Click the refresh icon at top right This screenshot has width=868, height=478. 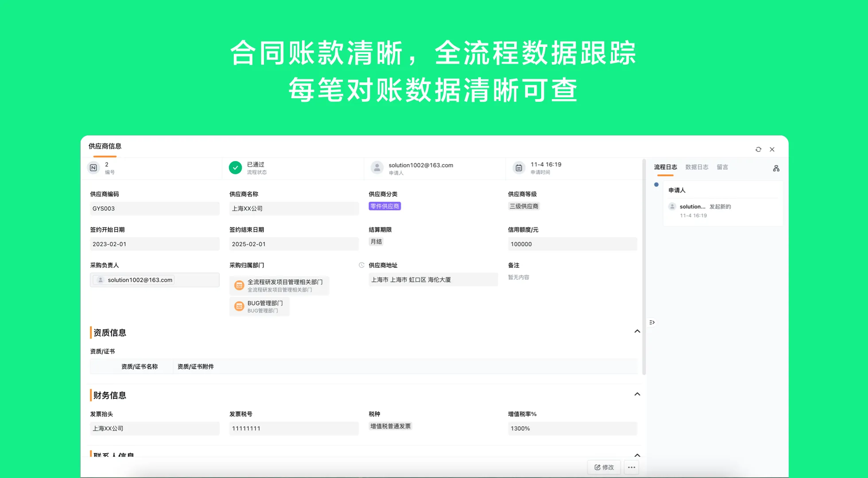[758, 149]
